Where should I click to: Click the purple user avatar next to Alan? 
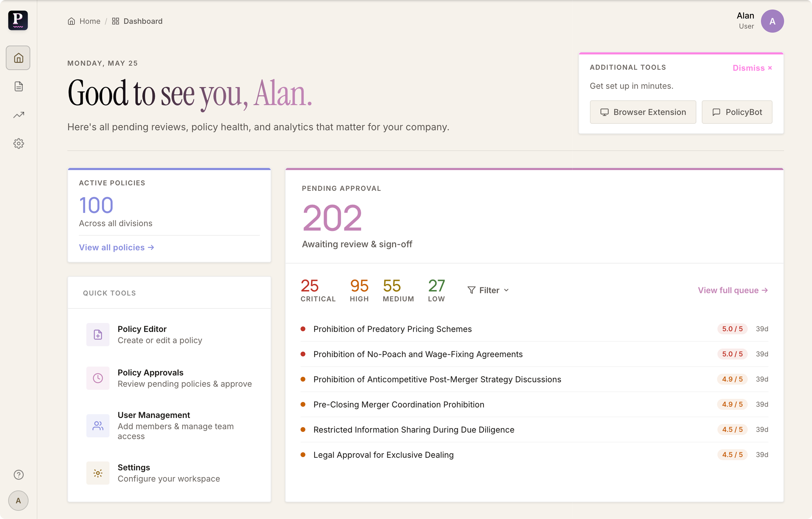[x=772, y=21]
